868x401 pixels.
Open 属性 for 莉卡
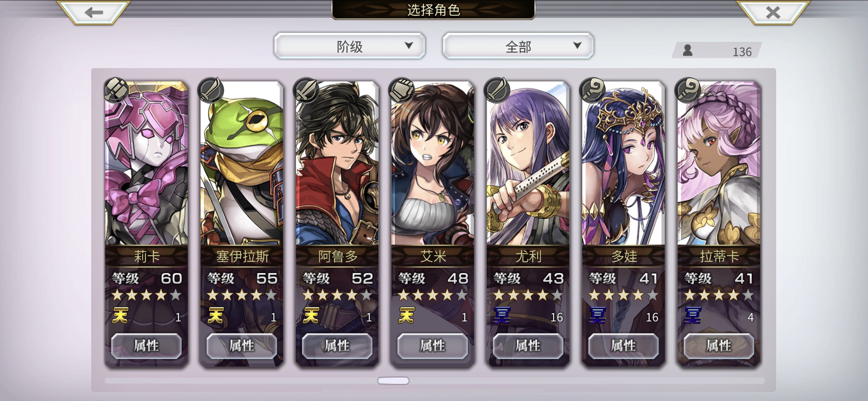pyautogui.click(x=146, y=346)
